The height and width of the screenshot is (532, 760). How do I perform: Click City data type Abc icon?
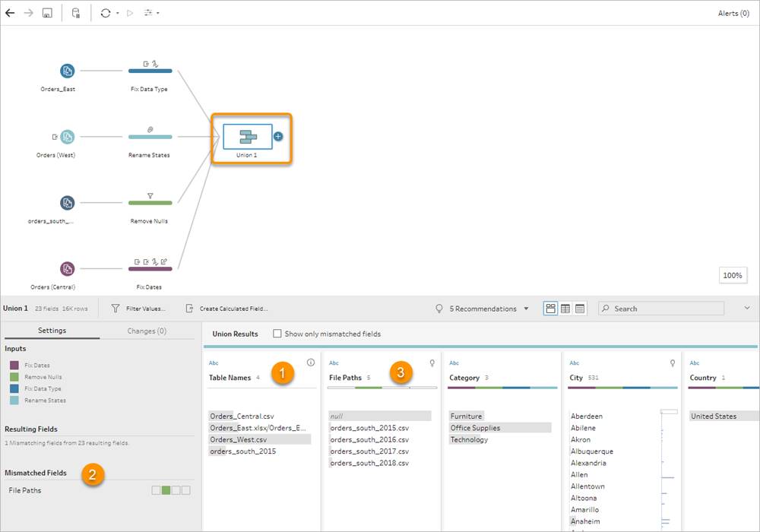(x=575, y=363)
